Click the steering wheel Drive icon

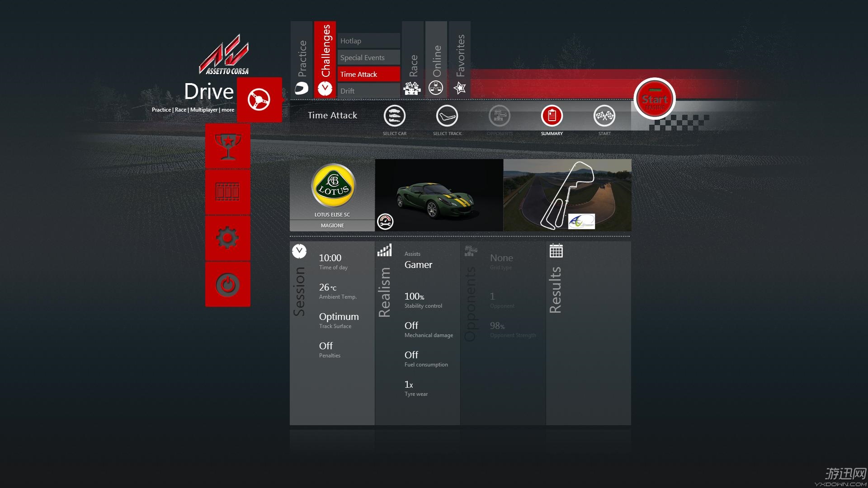click(x=259, y=100)
